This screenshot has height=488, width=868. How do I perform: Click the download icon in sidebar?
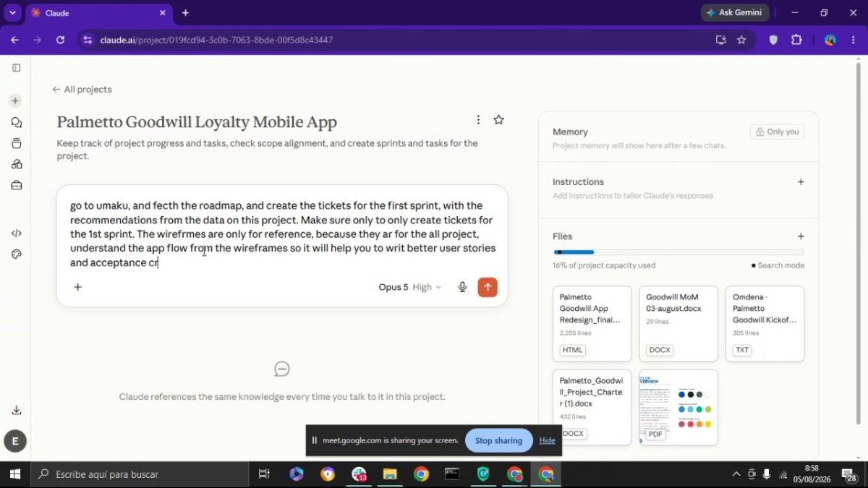(16, 410)
